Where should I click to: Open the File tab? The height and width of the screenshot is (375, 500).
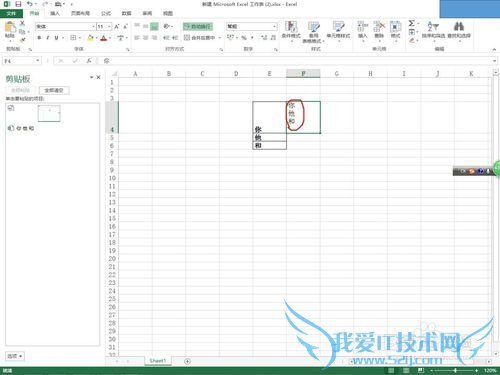[x=11, y=13]
